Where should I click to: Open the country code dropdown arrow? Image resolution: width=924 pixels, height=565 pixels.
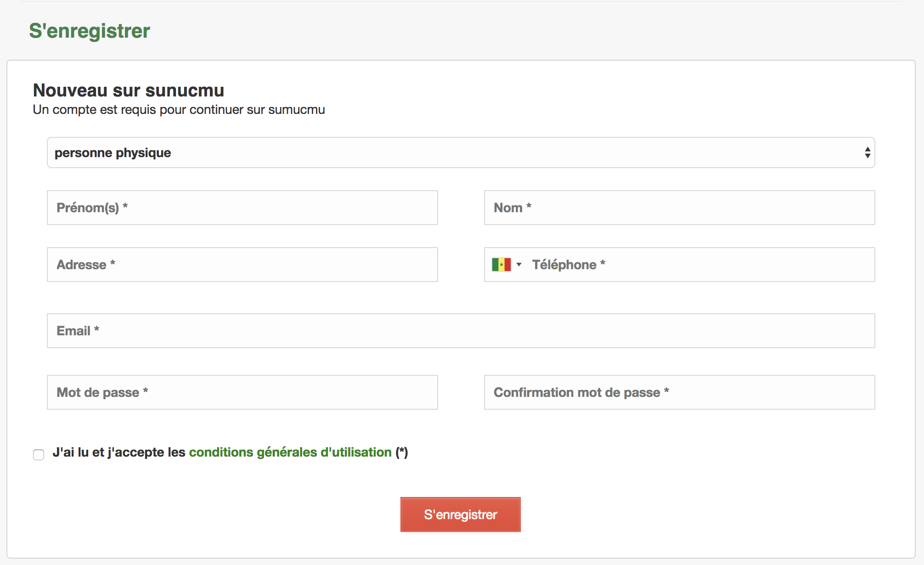519,265
